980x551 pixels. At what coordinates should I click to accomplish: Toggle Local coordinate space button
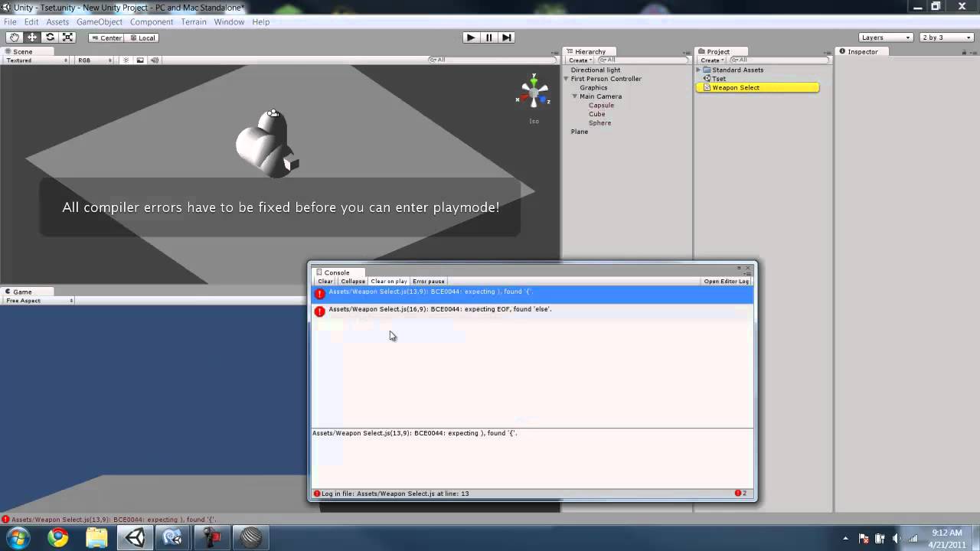click(x=142, y=37)
